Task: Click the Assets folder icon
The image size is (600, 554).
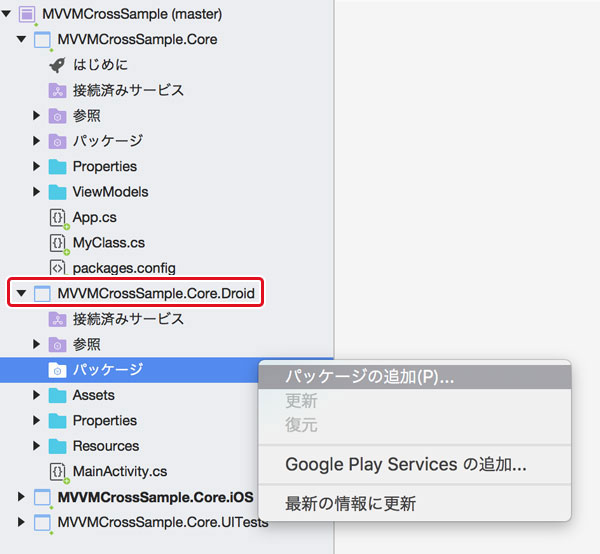Action: (x=57, y=395)
